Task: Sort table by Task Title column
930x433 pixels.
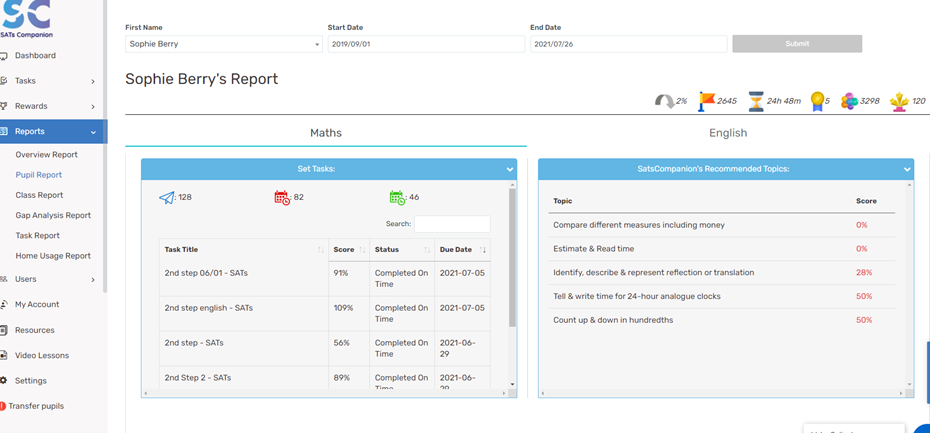Action: pyautogui.click(x=244, y=250)
